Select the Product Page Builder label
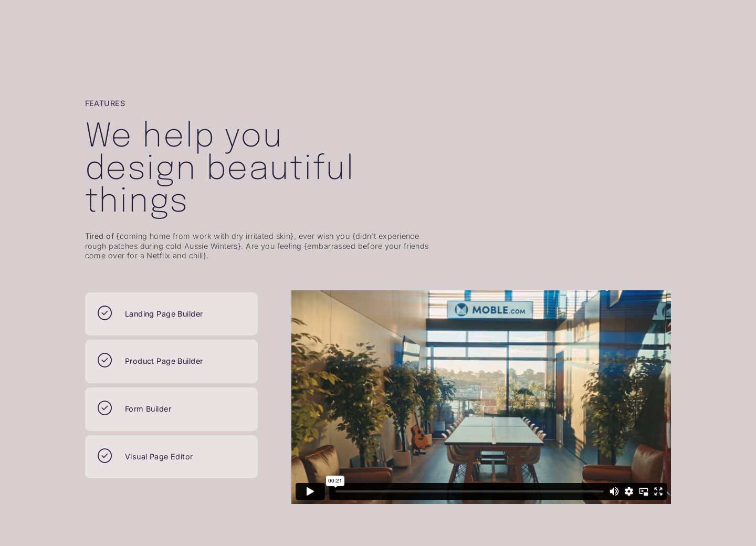Screen dimensions: 756x546 click(164, 361)
